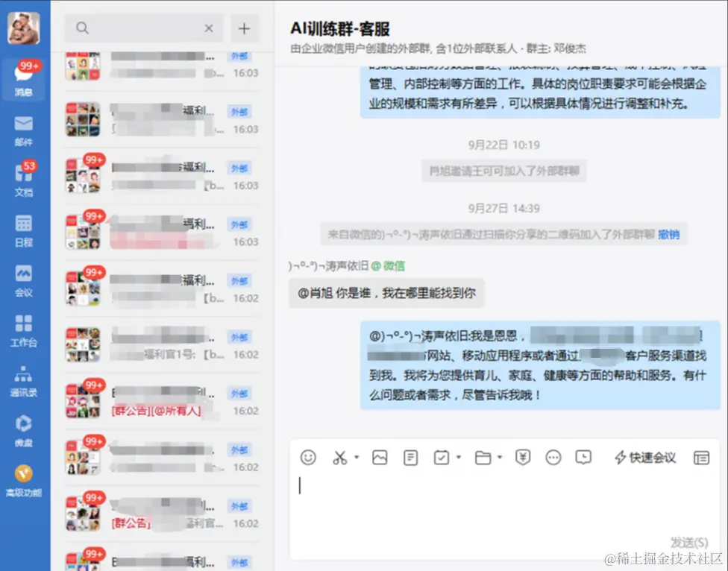Screen dimensions: 728x571
Task: Open the file folder icon
Action: 483,458
